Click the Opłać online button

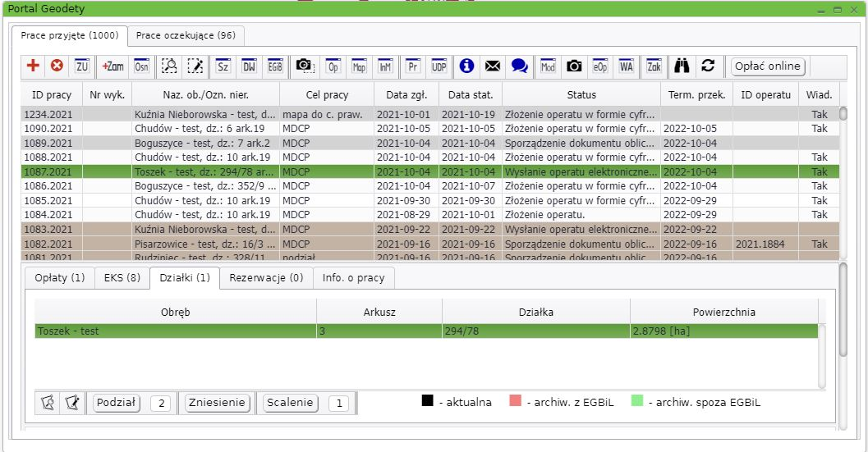(768, 66)
